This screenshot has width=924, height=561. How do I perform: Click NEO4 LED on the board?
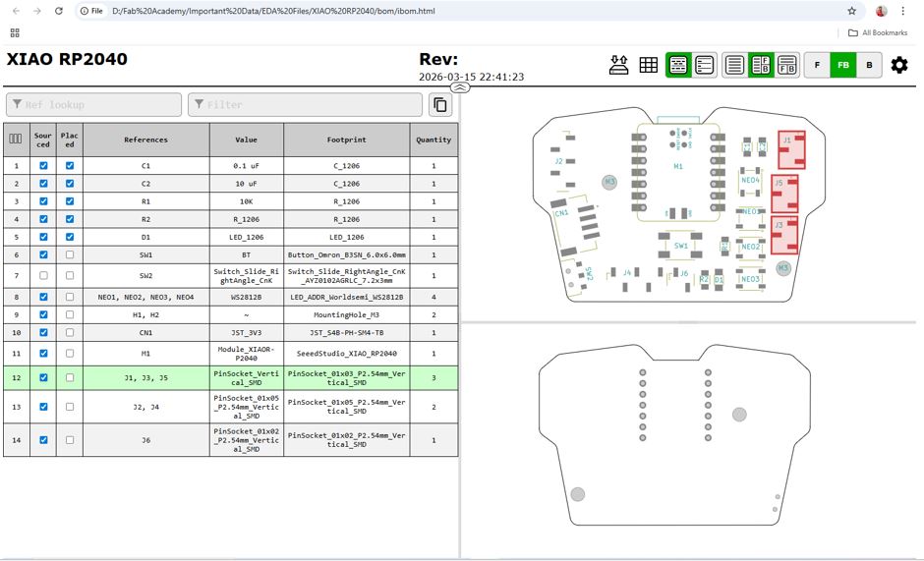[750, 181]
